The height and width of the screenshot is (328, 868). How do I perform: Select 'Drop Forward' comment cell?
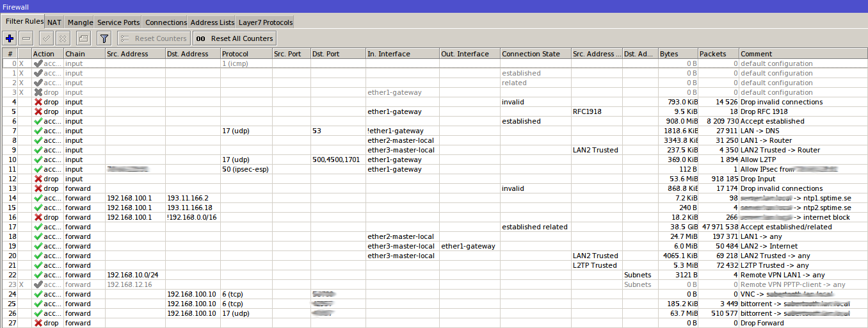point(803,323)
